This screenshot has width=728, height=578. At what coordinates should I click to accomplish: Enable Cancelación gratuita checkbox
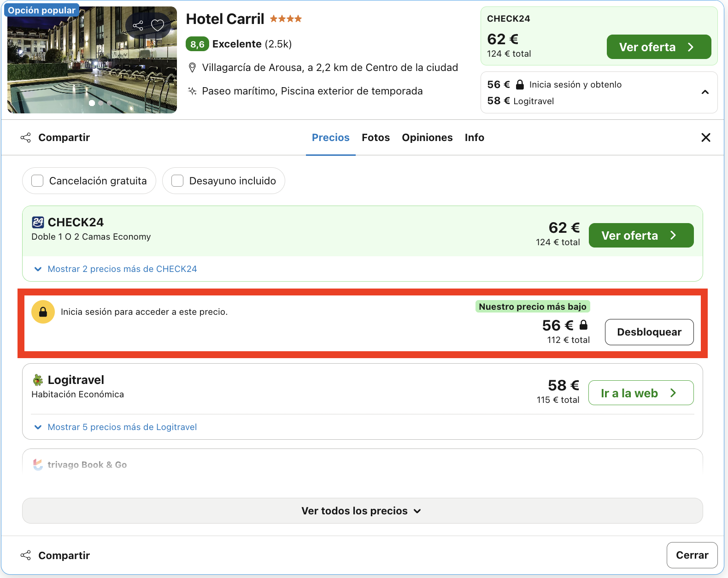(37, 181)
